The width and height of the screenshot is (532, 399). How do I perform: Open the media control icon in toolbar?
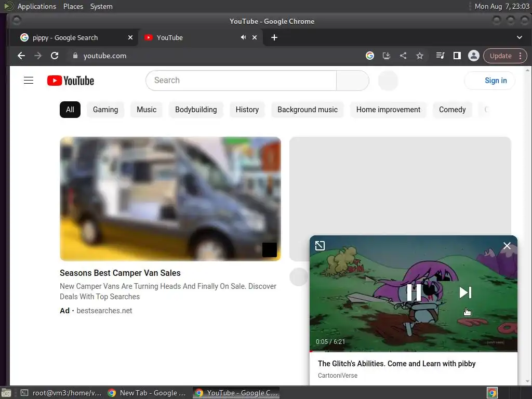click(x=440, y=56)
